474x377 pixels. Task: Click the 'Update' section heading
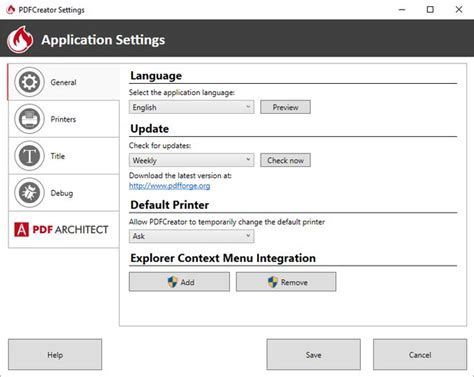pos(149,129)
